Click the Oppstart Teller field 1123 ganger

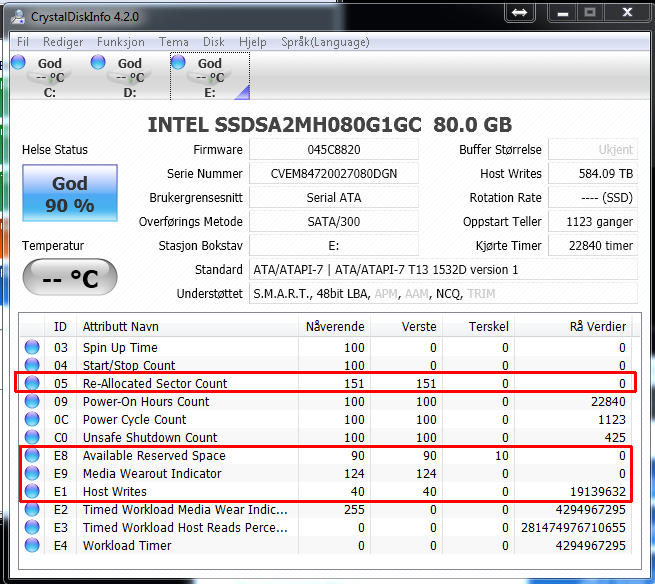click(x=593, y=221)
